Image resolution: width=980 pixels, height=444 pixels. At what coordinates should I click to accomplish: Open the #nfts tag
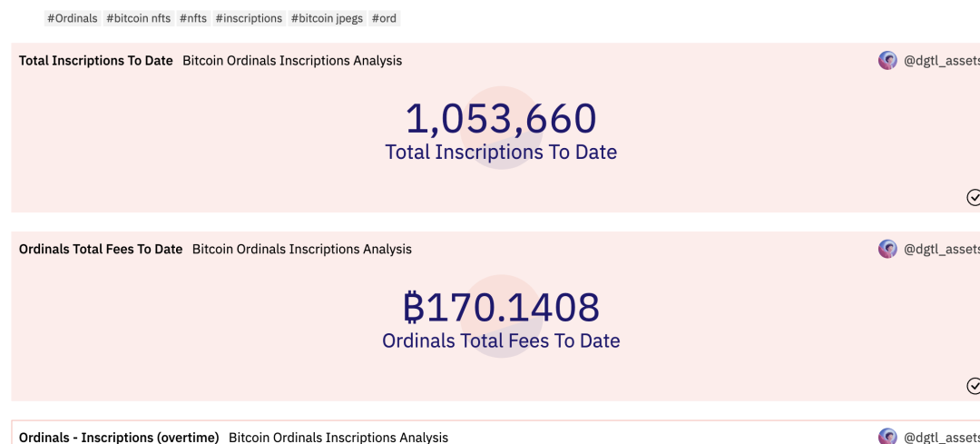tap(193, 18)
